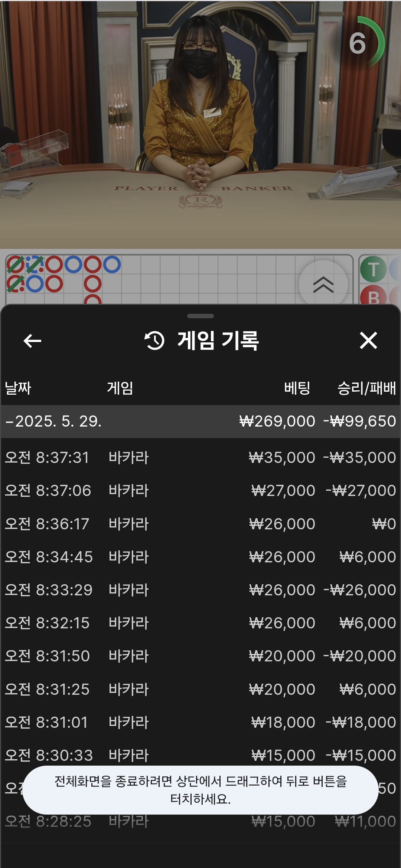Tap the daily result -₩99,650
This screenshot has width=401, height=868.
coord(360,421)
